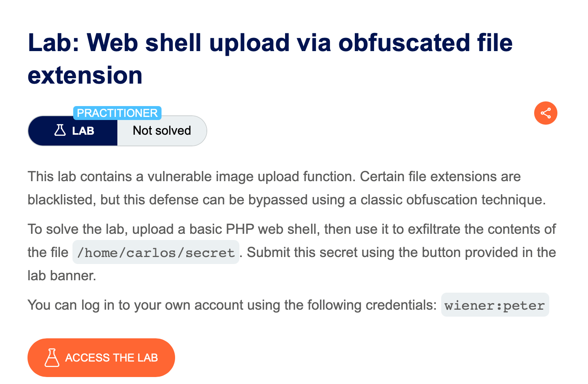Viewport: 588px width, 384px height.
Task: Click the /home/carlos/secret code snippet
Action: click(156, 252)
